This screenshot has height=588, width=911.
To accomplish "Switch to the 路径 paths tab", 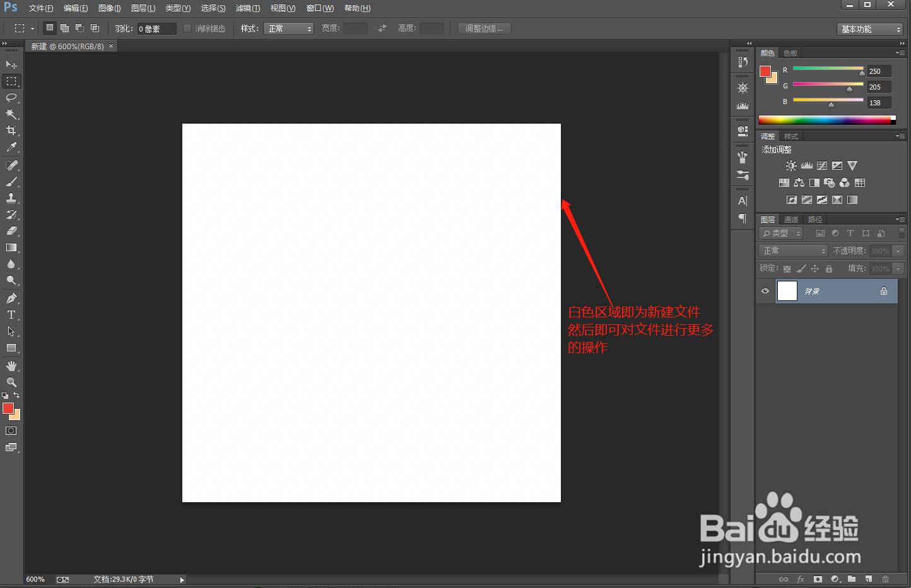I will coord(815,220).
